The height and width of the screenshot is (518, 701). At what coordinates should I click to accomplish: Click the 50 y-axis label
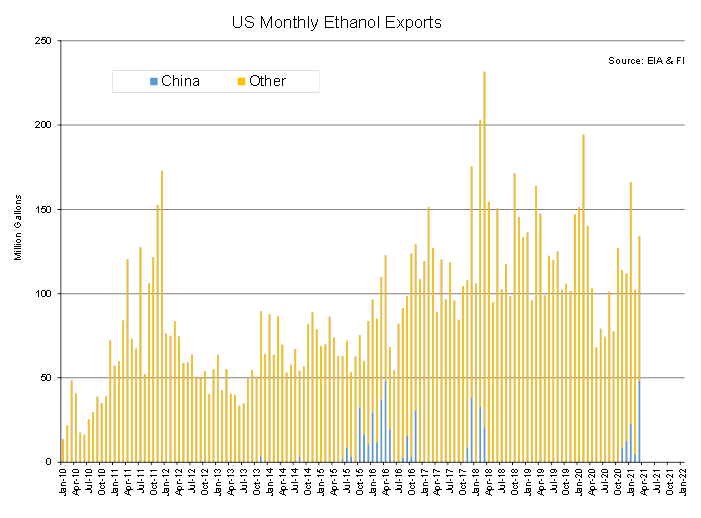click(48, 377)
